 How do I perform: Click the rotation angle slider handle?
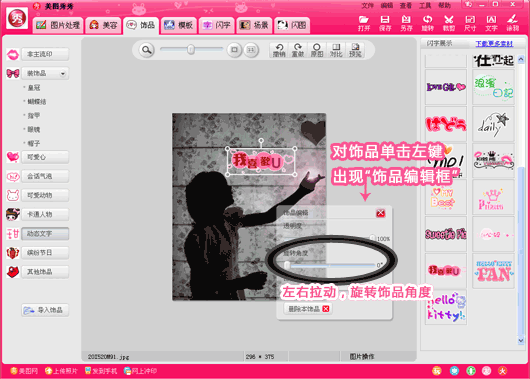coord(287,265)
